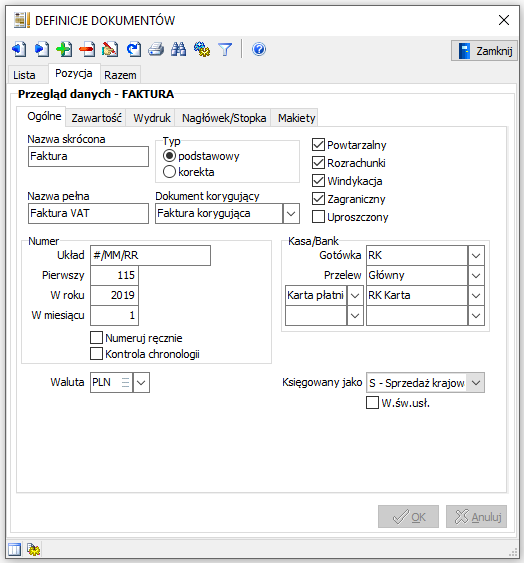Image resolution: width=524 pixels, height=563 pixels.
Task: Click the refresh arrow toolbar icon
Action: (x=134, y=49)
